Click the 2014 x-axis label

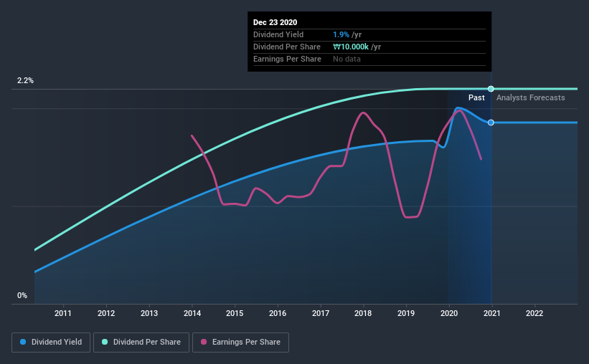(192, 313)
